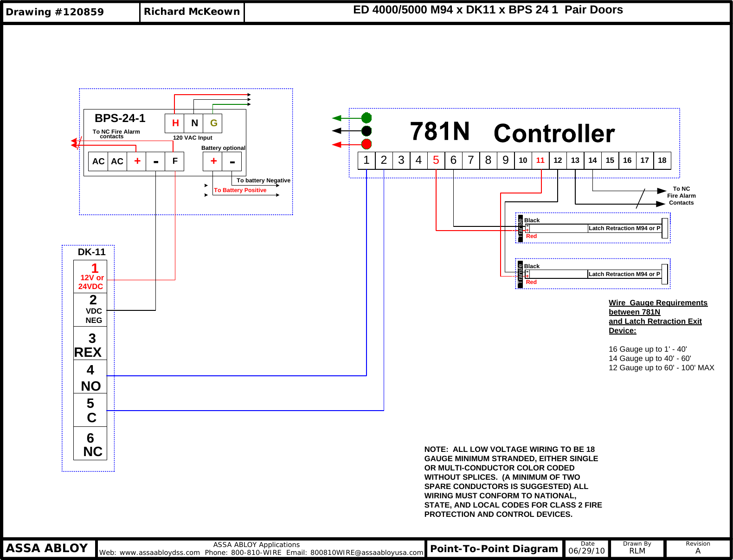
Task: Pick terminal 2 on the 781N Controller strip
Action: click(384, 161)
